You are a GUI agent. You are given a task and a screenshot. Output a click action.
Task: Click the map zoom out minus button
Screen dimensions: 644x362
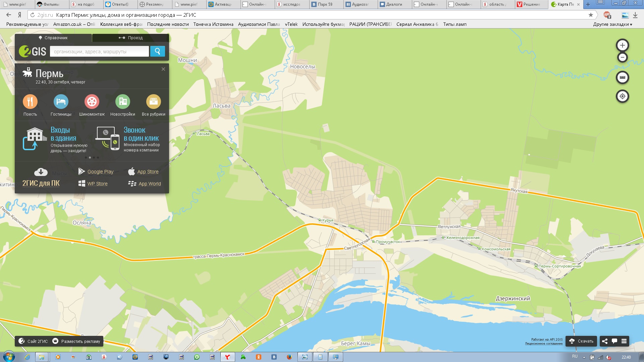(622, 58)
